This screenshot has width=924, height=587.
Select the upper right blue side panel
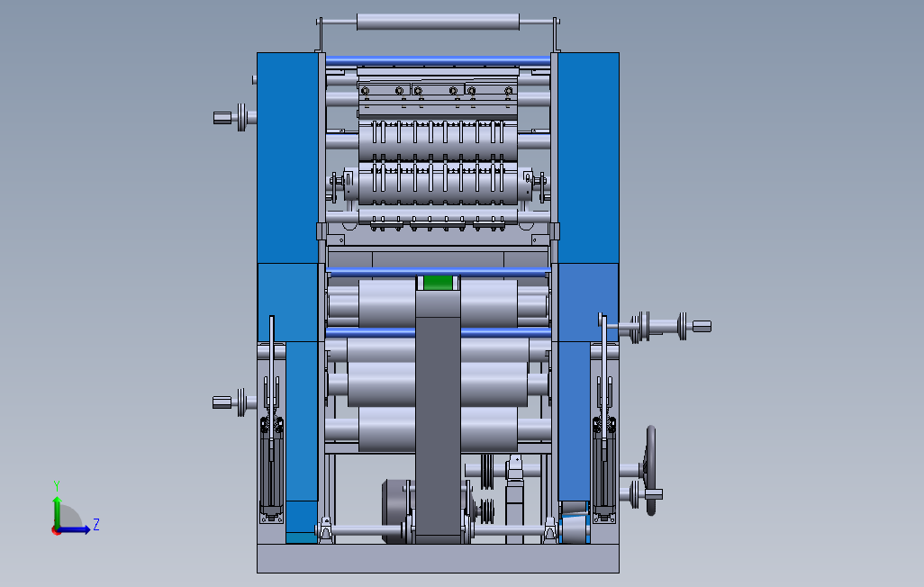point(588,158)
